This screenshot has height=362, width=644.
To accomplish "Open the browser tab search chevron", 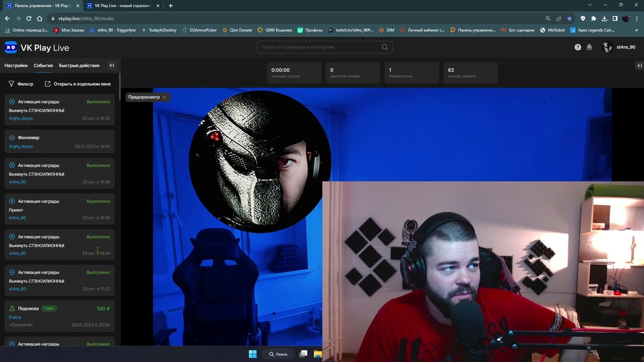I will click(x=590, y=5).
